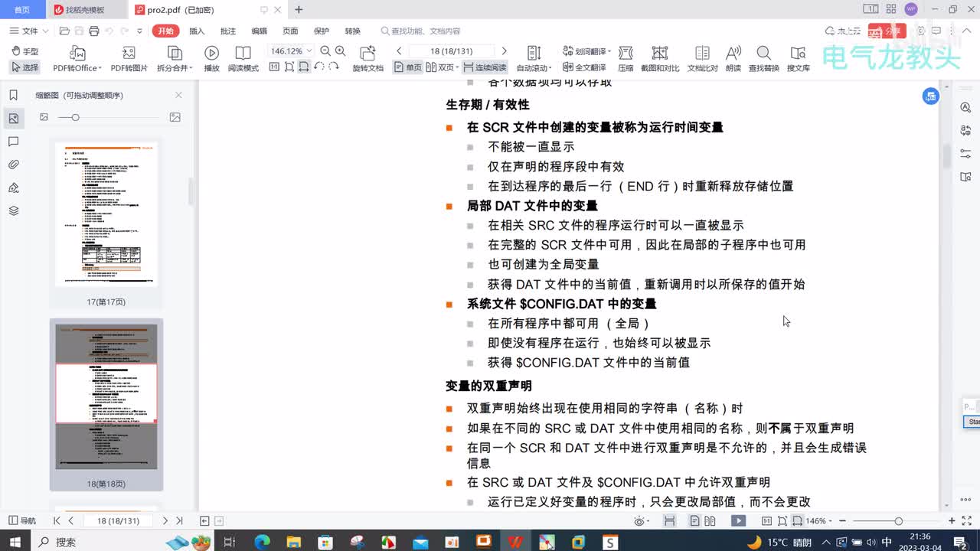Open the layers panel in left sidebar
Viewport: 980px width, 551px height.
coord(13,210)
